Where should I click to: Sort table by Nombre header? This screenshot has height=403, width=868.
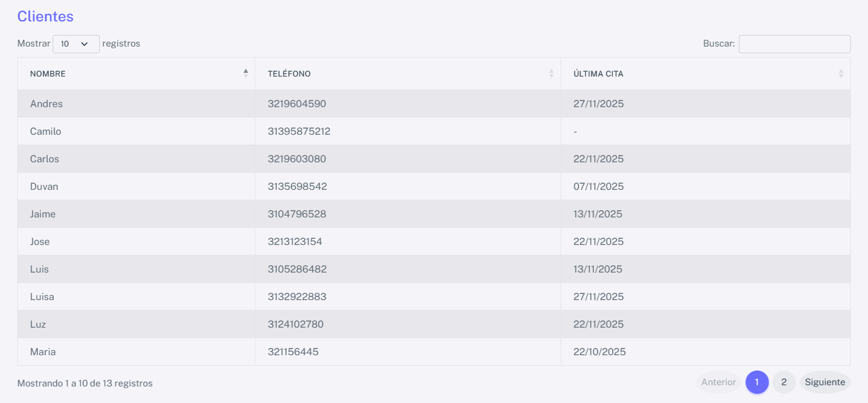pos(48,74)
